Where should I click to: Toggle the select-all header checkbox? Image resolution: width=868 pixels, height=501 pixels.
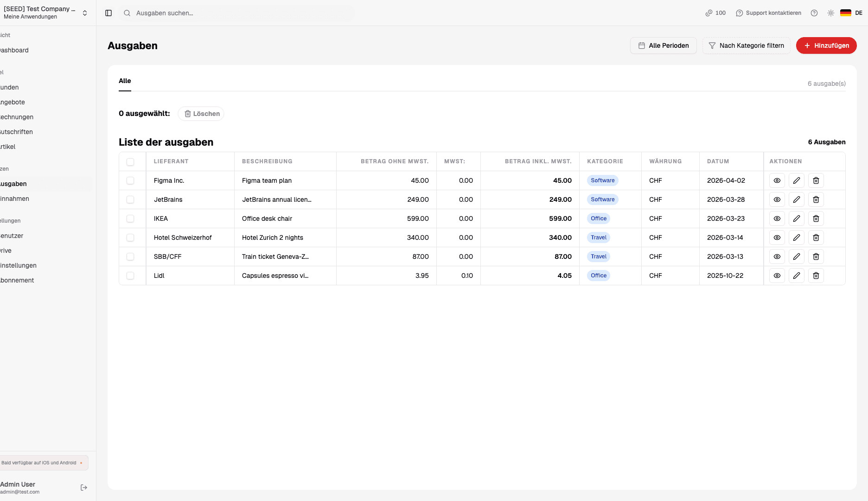click(x=130, y=161)
